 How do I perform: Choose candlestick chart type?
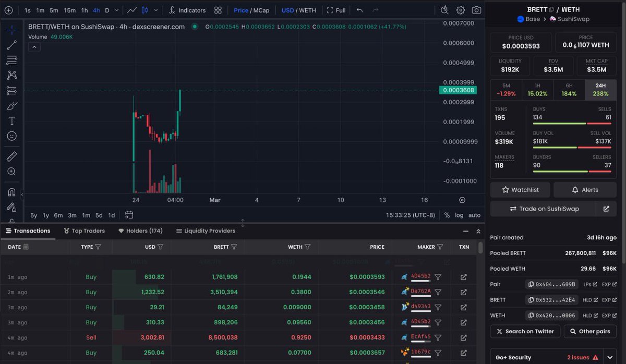click(145, 10)
